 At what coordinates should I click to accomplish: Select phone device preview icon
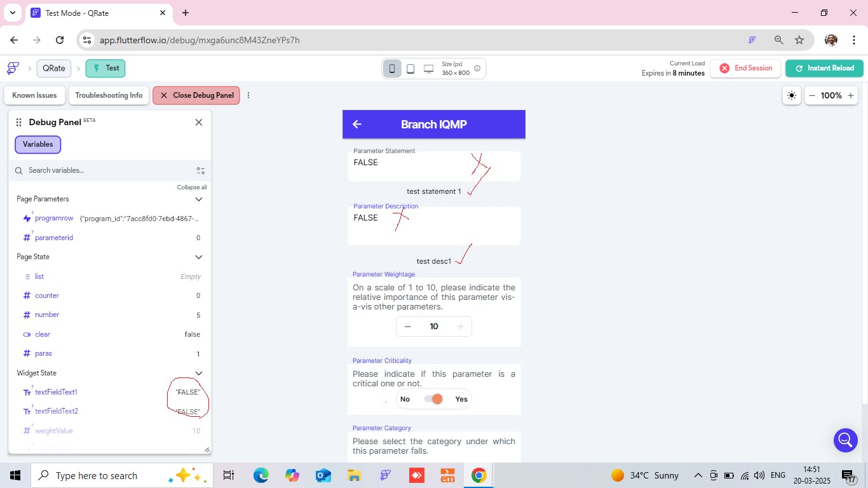click(392, 69)
